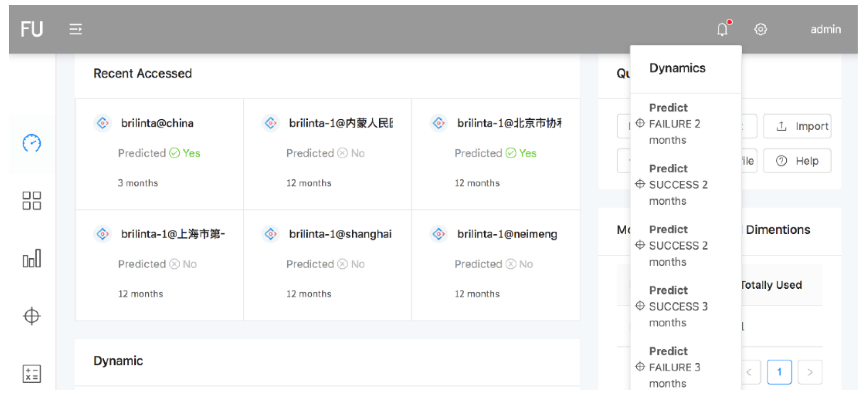Go to next page arrow
The width and height of the screenshot is (868, 409).
click(x=810, y=372)
